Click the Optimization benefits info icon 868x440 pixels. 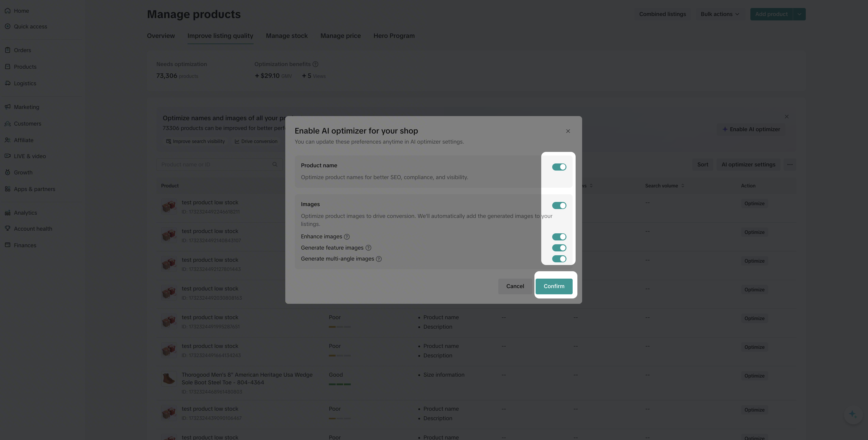[316, 64]
